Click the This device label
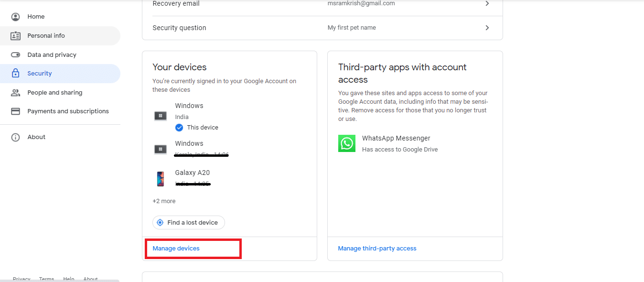The image size is (644, 282). click(x=203, y=128)
